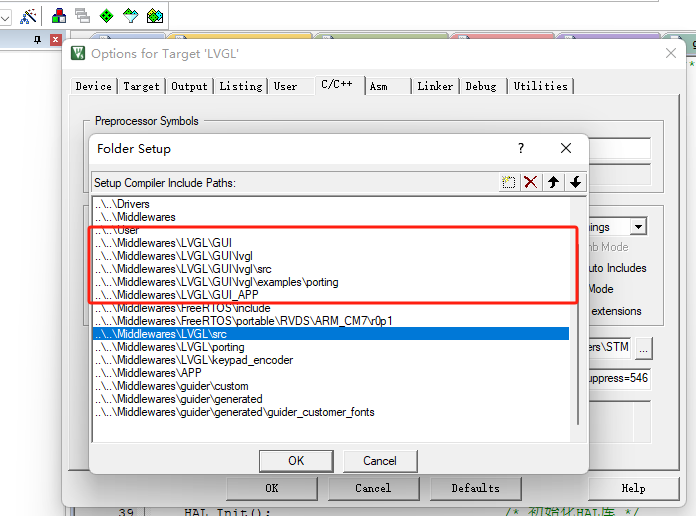Screen dimensions: 696x516
Task: Select path ..\..\Middlewares\LVGL\GUI_APP
Action: pos(331,295)
